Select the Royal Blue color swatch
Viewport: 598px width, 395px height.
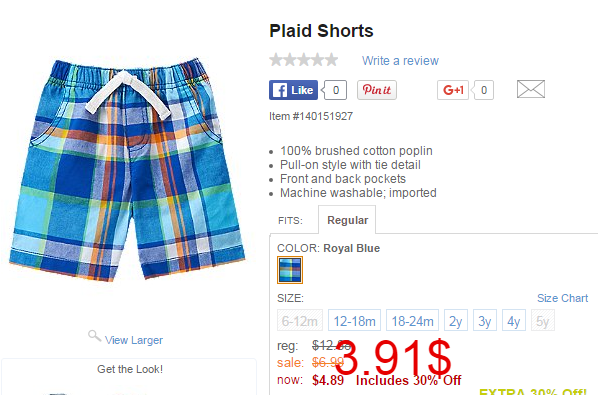coord(290,270)
